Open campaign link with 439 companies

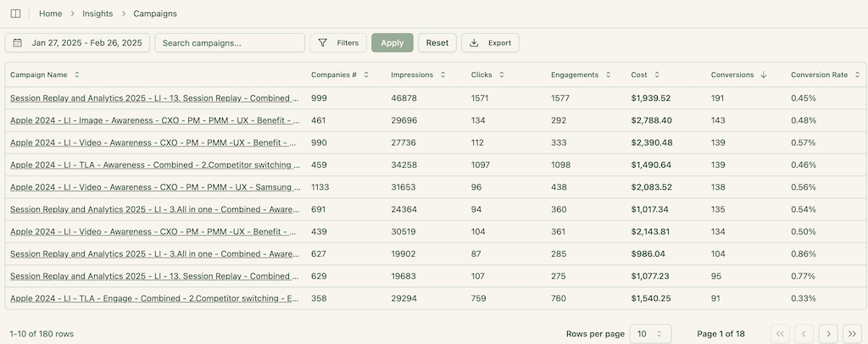[x=155, y=231]
